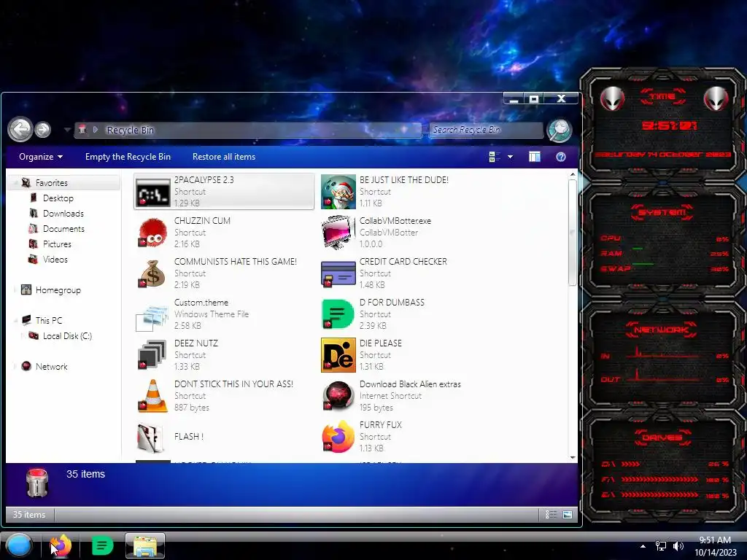Select COMMUNISTS HATE THIS GAME money bag icon

pyautogui.click(x=152, y=274)
